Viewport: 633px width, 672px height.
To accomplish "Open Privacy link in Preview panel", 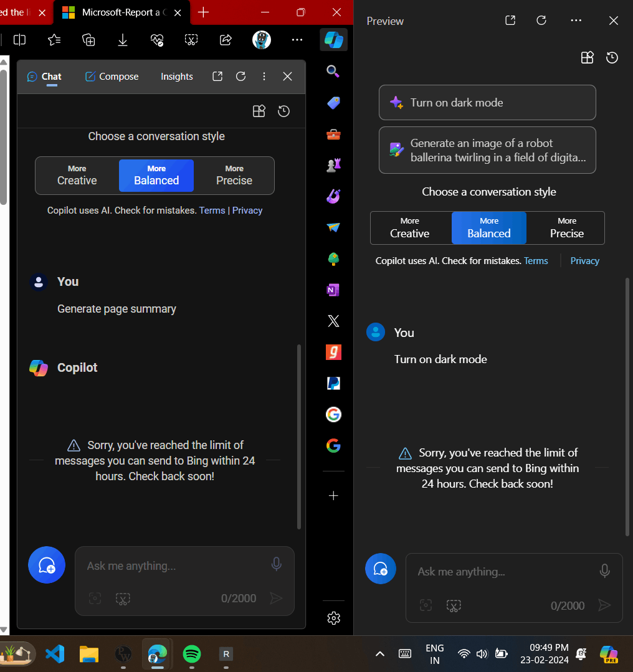I will point(584,261).
